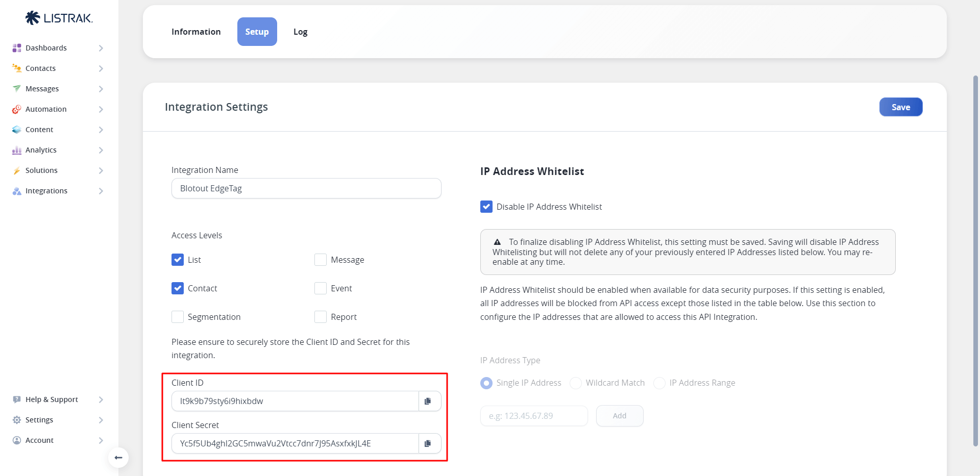Click the Settings gear icon
The height and width of the screenshot is (476, 980).
pos(17,420)
